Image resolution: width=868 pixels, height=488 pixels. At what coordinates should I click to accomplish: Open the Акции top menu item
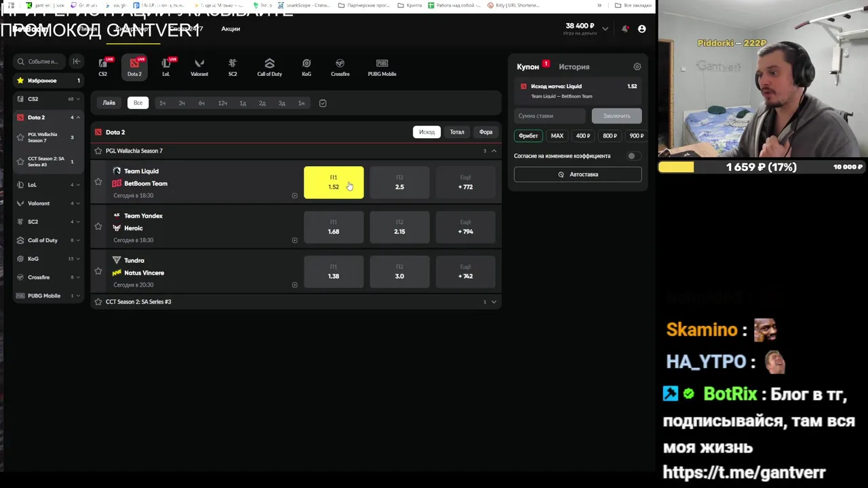click(231, 28)
